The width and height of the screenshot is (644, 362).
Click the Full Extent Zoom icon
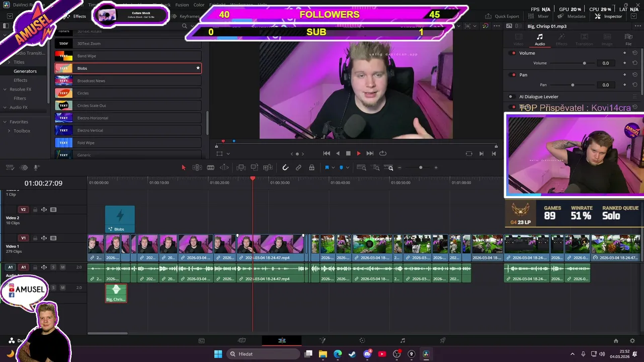coord(361,167)
